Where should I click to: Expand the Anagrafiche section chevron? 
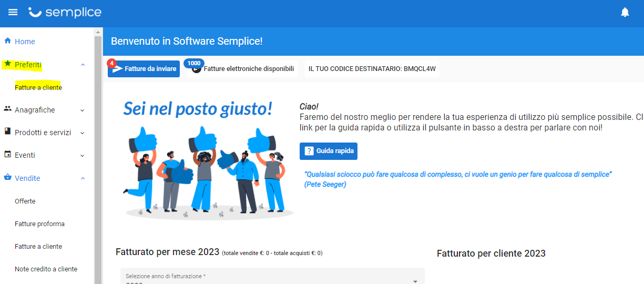tap(83, 110)
